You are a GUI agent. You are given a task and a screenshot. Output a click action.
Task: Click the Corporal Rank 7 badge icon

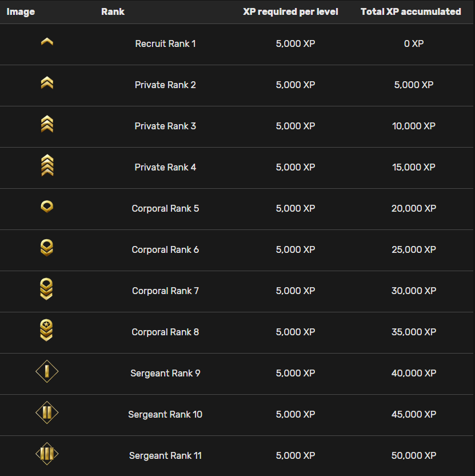(x=47, y=289)
